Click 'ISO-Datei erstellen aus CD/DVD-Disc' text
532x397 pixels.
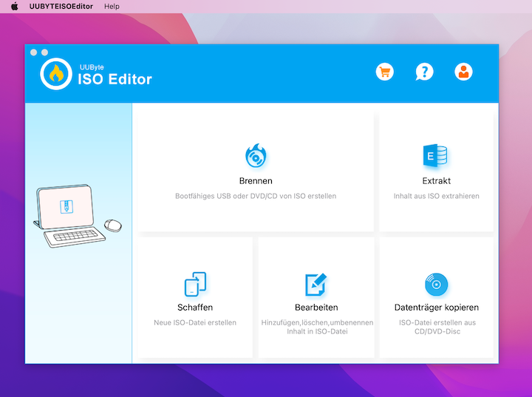(x=437, y=327)
